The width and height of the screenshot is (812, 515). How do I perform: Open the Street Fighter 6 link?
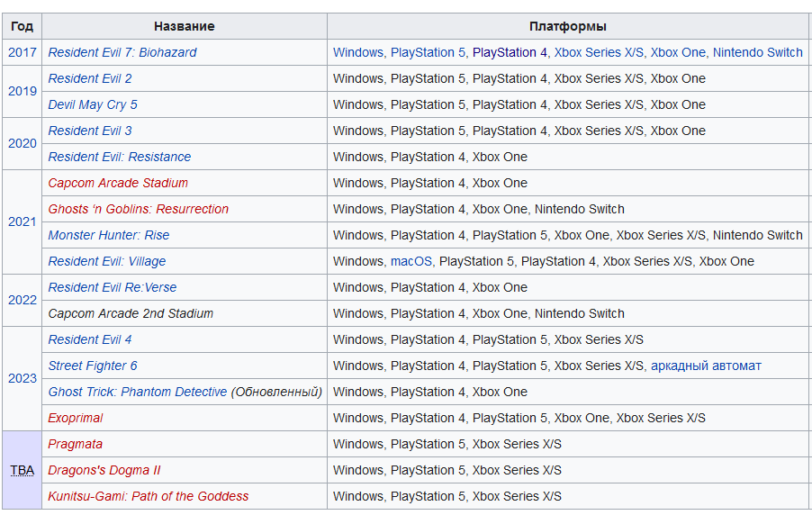(x=93, y=366)
